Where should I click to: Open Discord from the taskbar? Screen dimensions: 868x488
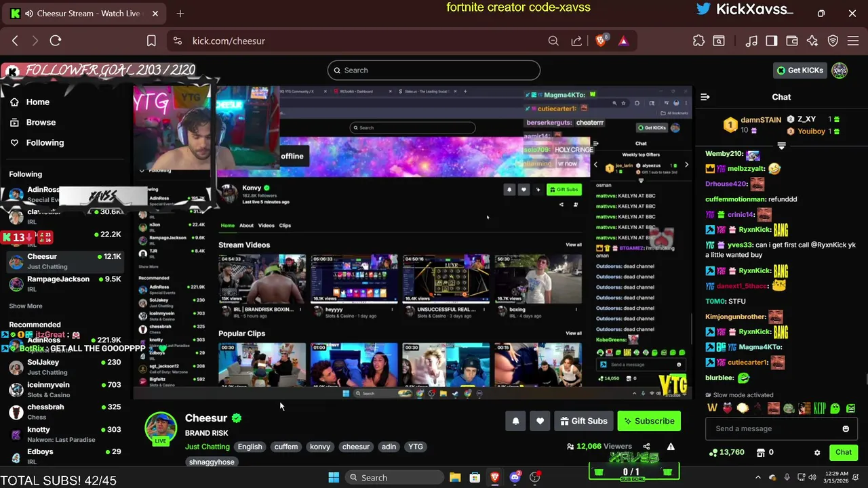click(515, 477)
